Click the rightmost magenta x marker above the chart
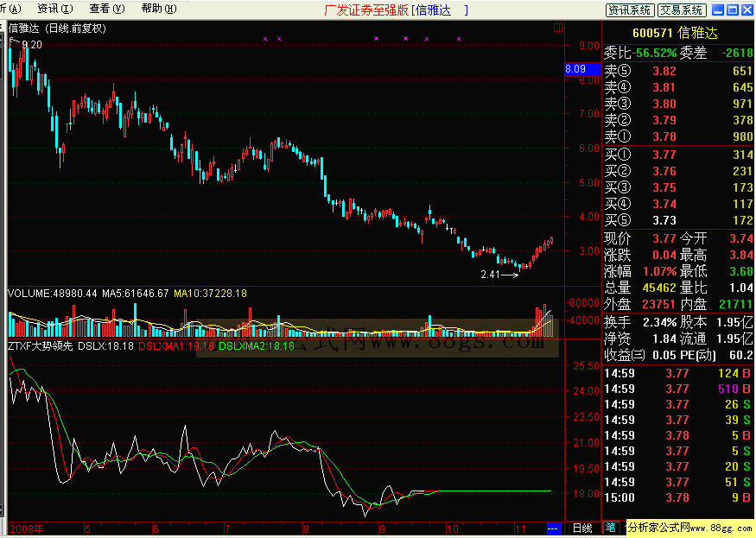Image resolution: width=756 pixels, height=538 pixels. tap(459, 39)
